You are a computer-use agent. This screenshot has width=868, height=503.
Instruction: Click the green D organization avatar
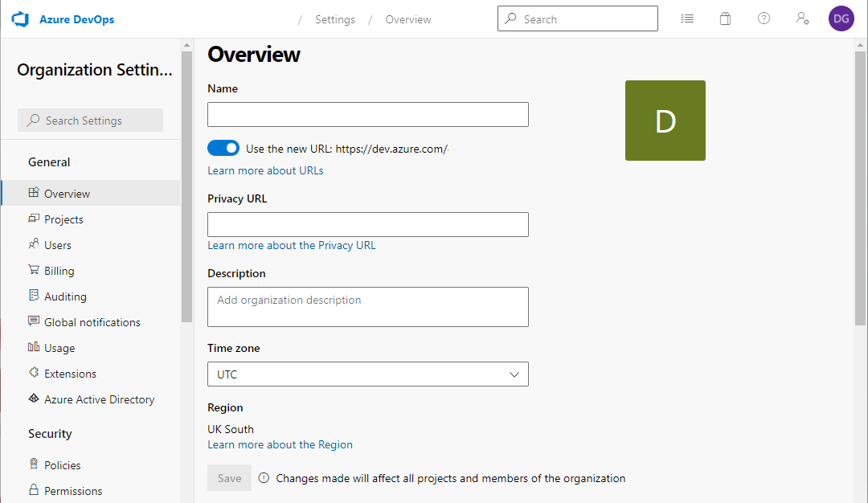pos(665,121)
